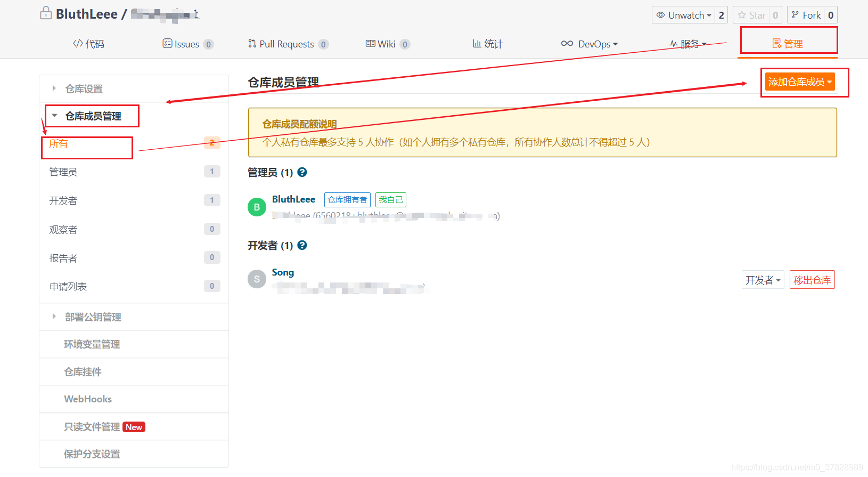Select 管理员 in the sidebar
The height and width of the screenshot is (477, 868).
tap(134, 172)
